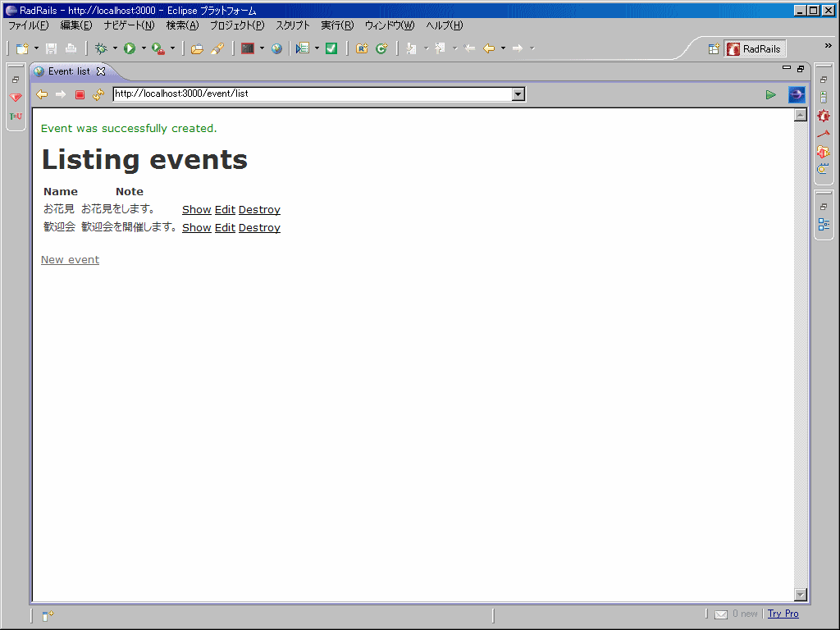840x630 pixels.
Task: Click the list outline toolbar icon
Action: click(303, 48)
